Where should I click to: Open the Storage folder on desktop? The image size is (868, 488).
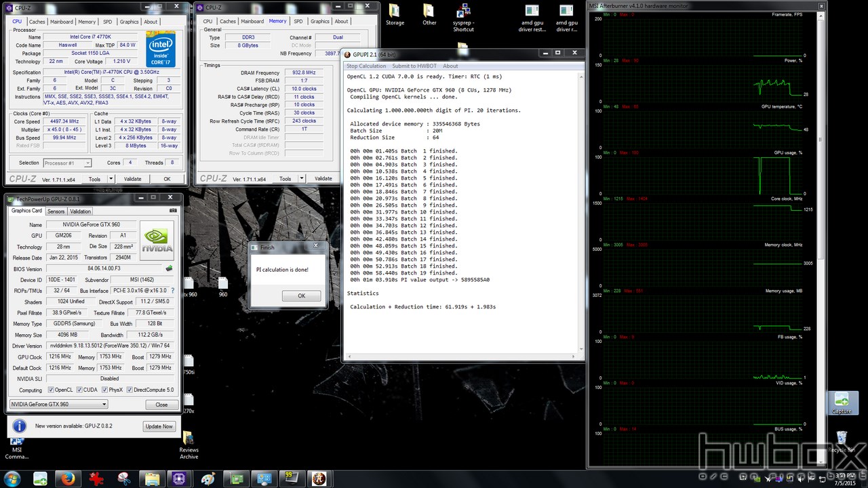pos(395,15)
